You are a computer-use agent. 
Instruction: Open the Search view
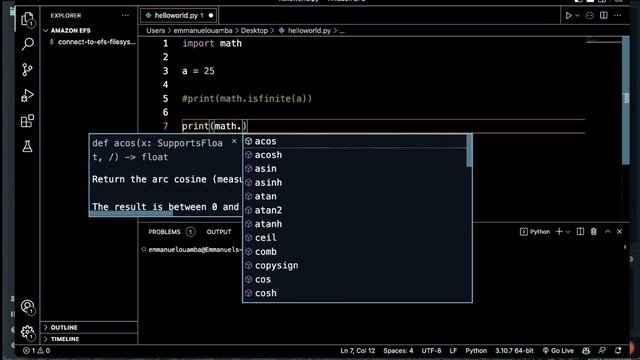(x=27, y=44)
